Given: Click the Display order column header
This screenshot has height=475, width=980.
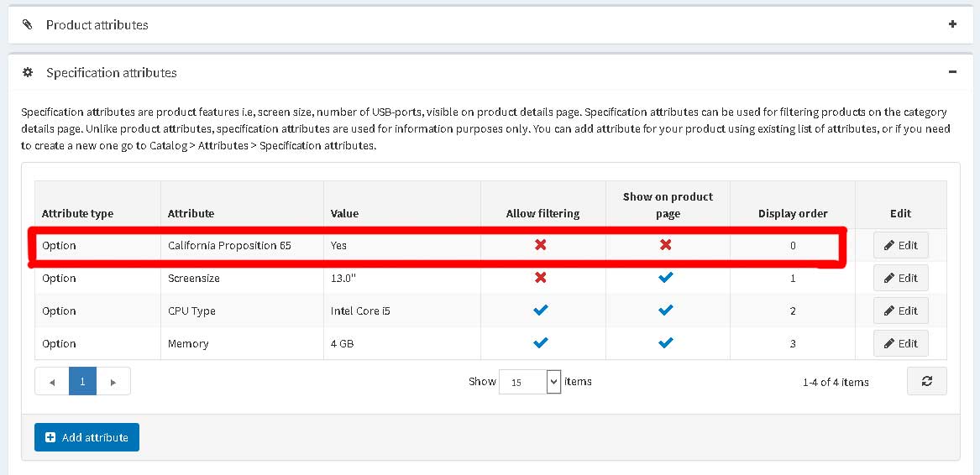Looking at the screenshot, I should [793, 213].
